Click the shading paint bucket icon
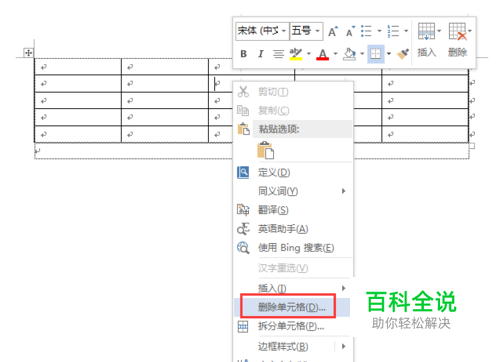This screenshot has width=500, height=362. 349,54
